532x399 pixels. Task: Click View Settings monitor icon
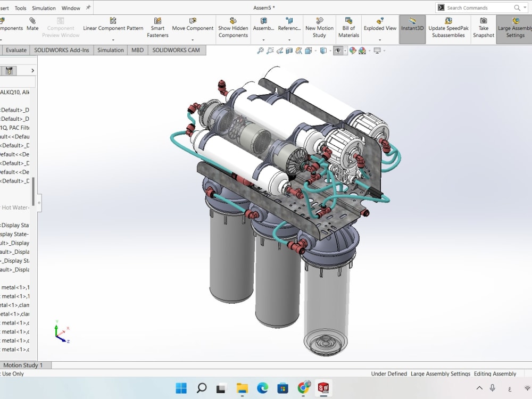[377, 51]
